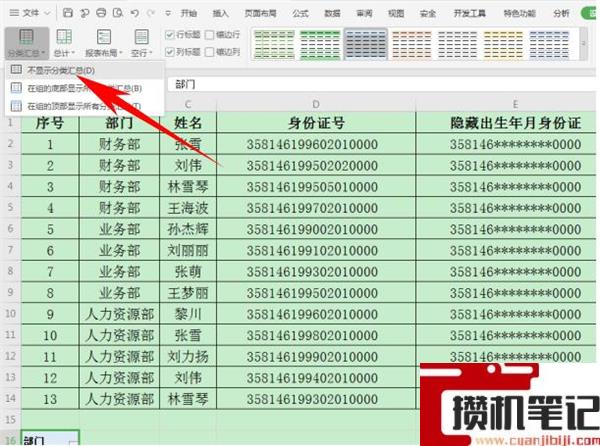The height and width of the screenshot is (446, 600).
Task: Open the 总计 grand totals dropdown
Action: click(64, 43)
